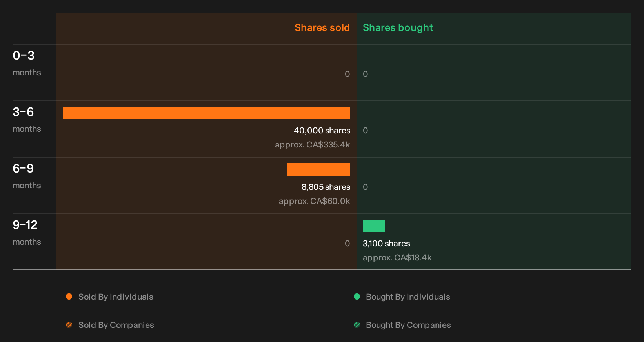Select the Shares sold header
The height and width of the screenshot is (342, 644).
322,28
